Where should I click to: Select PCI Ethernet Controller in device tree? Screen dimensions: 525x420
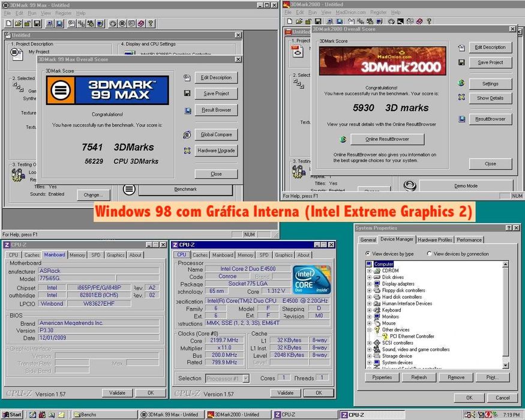coord(412,336)
